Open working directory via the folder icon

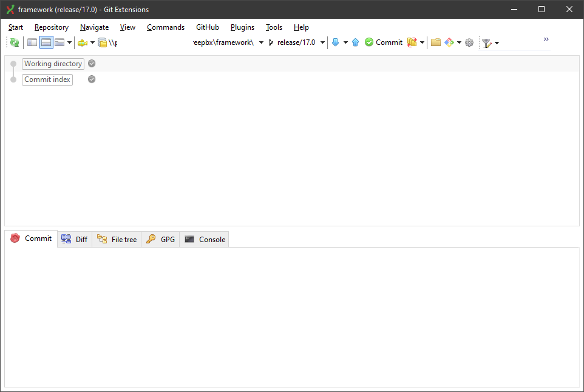coord(436,42)
